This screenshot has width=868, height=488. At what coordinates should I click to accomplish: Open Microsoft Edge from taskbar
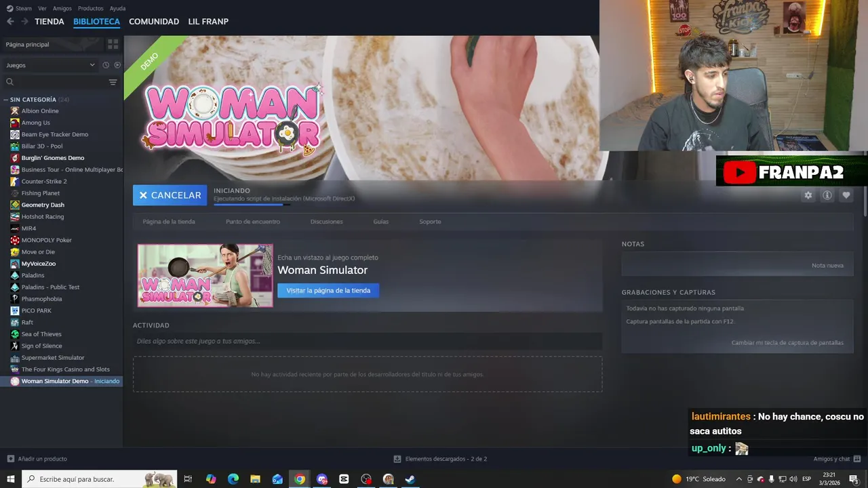(233, 479)
